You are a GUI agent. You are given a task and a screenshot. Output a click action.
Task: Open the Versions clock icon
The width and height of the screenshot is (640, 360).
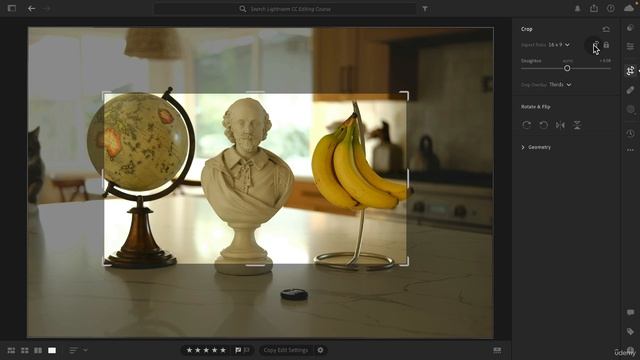(x=630, y=133)
